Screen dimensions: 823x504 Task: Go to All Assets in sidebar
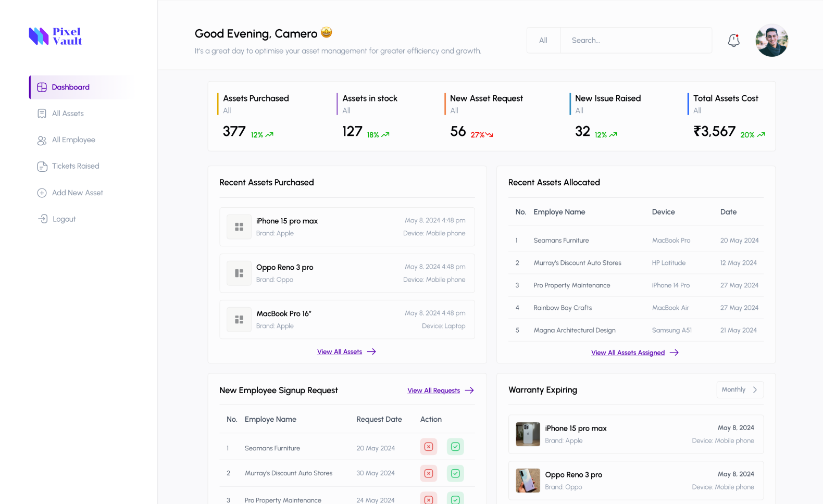click(x=68, y=114)
